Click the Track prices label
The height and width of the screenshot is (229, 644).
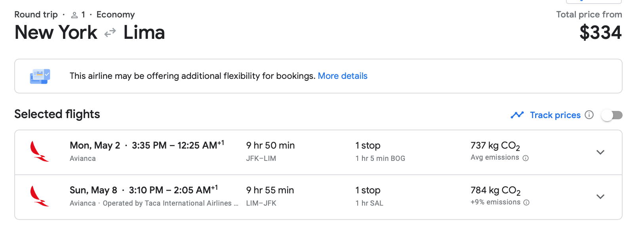coord(555,115)
